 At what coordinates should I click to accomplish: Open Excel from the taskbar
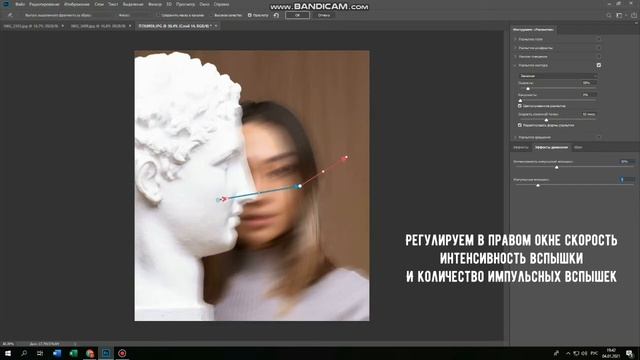tap(73, 353)
